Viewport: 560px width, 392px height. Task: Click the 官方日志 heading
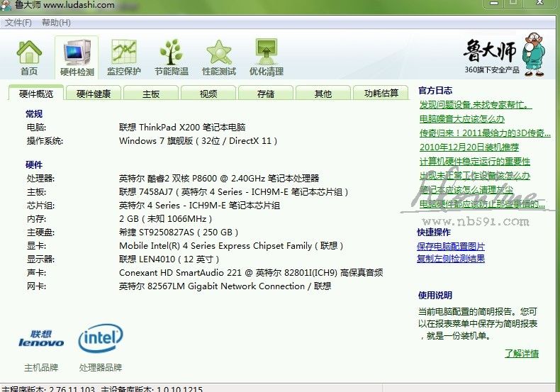pyautogui.click(x=435, y=91)
